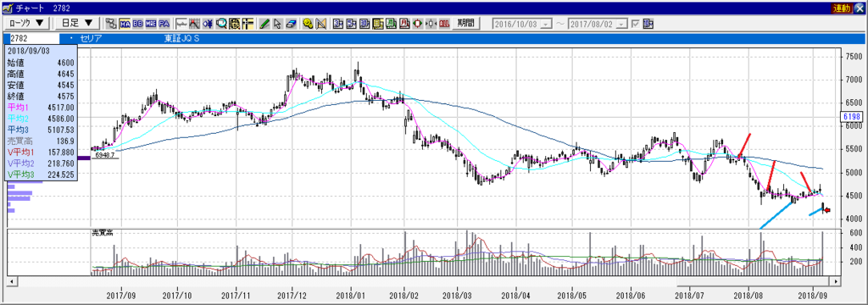
Task: Open the start date 2016/10/03 dropdown
Action: pyautogui.click(x=546, y=25)
